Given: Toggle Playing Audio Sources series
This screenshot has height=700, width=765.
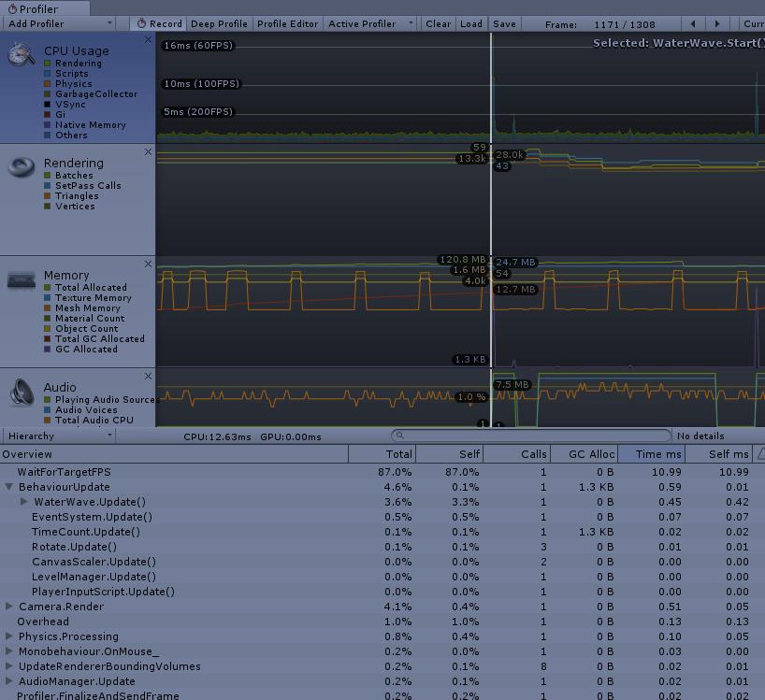Looking at the screenshot, I should [48, 400].
